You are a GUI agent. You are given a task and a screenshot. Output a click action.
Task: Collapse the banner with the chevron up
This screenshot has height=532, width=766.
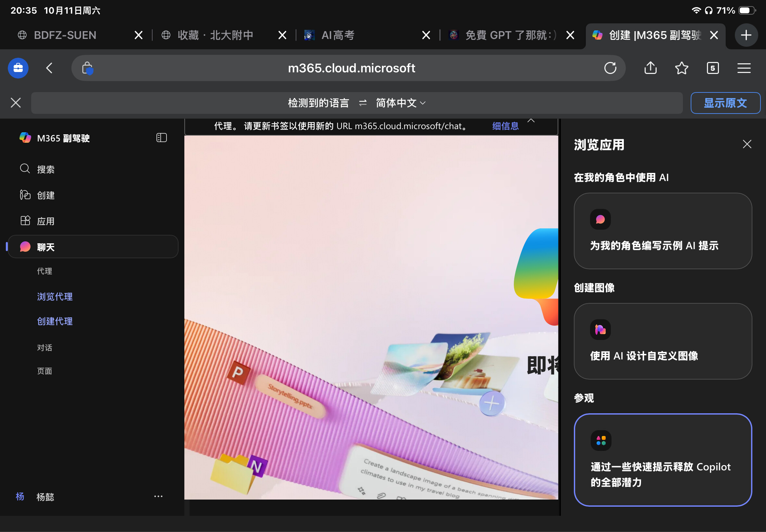[531, 121]
